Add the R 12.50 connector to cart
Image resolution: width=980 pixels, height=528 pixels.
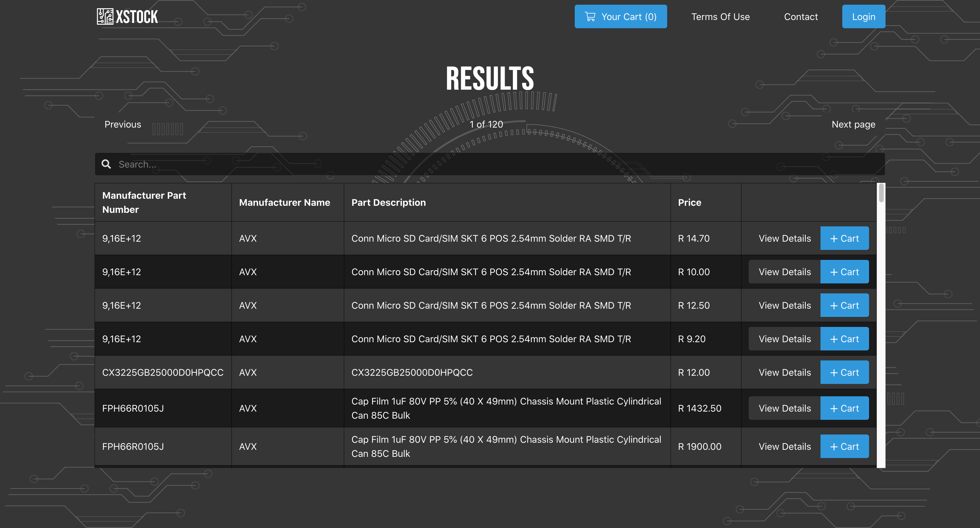(844, 305)
